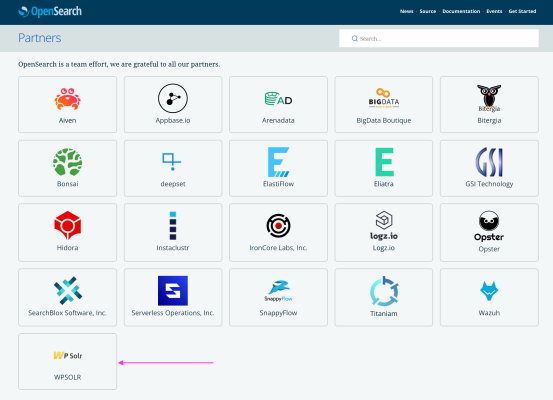Click the deepset blue logo
Screen dimensions: 553x400
172,162
